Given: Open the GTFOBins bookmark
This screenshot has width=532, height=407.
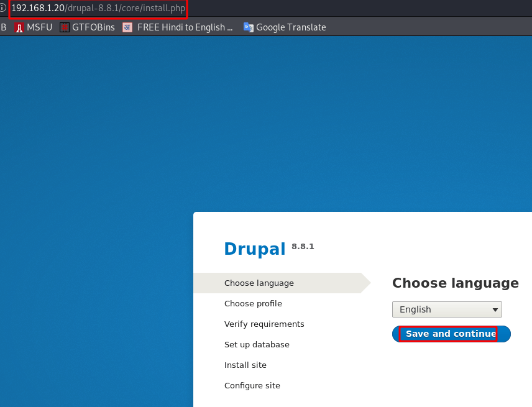Looking at the screenshot, I should coord(87,27).
